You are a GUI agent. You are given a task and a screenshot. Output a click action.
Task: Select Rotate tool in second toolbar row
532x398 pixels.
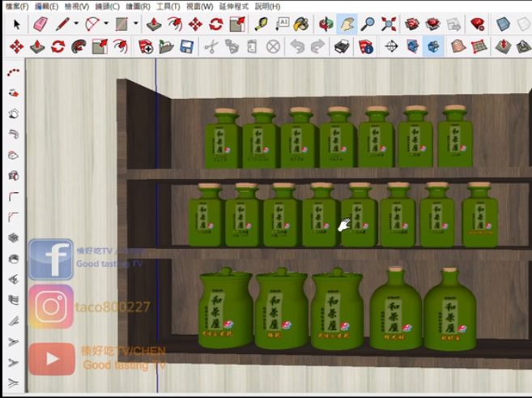tap(58, 46)
